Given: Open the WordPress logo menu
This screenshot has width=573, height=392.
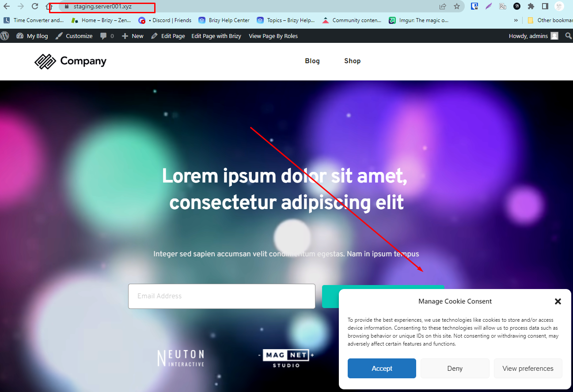Looking at the screenshot, I should coord(5,36).
